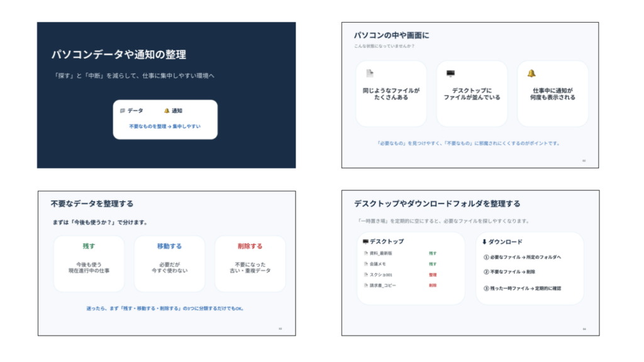Click the bell icon above 仕事中に通知が何度も表示される
Viewport: 644px width, 362px height.
(x=531, y=73)
